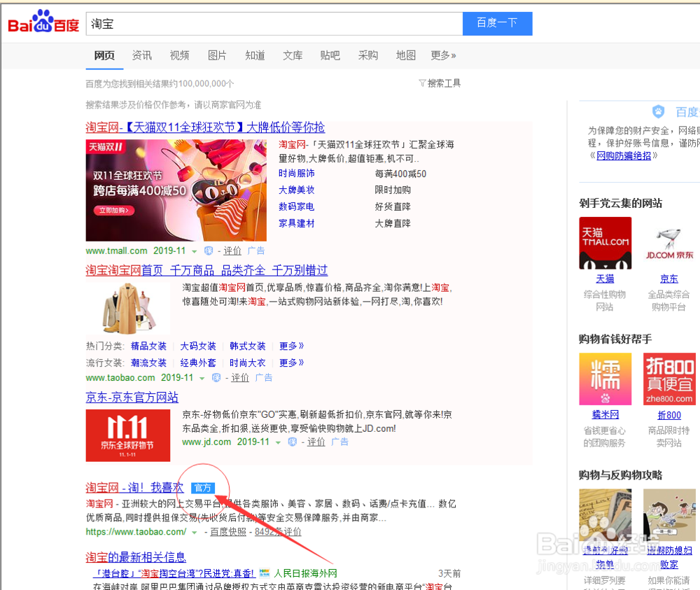This screenshot has height=590, width=700.
Task: Switch to the 资讯 tab
Action: [142, 55]
